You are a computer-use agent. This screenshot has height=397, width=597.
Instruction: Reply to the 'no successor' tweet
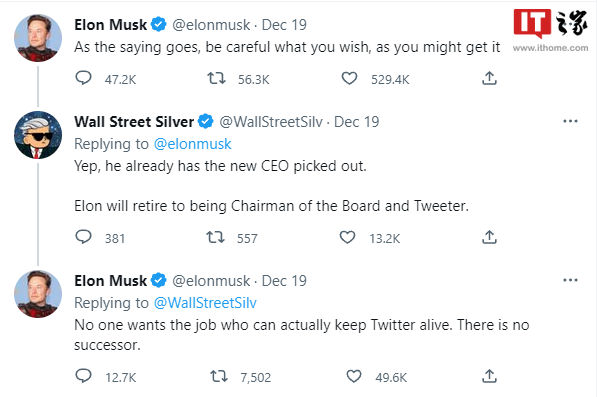(83, 376)
